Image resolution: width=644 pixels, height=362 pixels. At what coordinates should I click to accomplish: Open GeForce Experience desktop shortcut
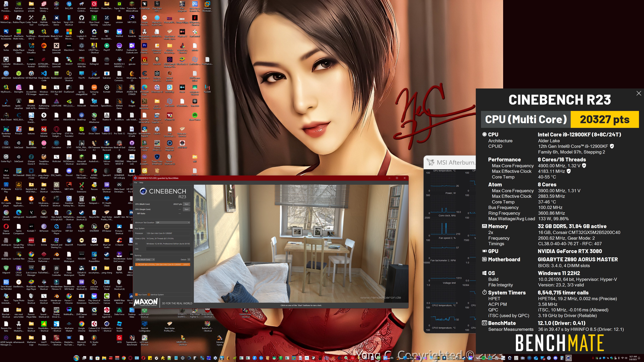click(x=19, y=7)
